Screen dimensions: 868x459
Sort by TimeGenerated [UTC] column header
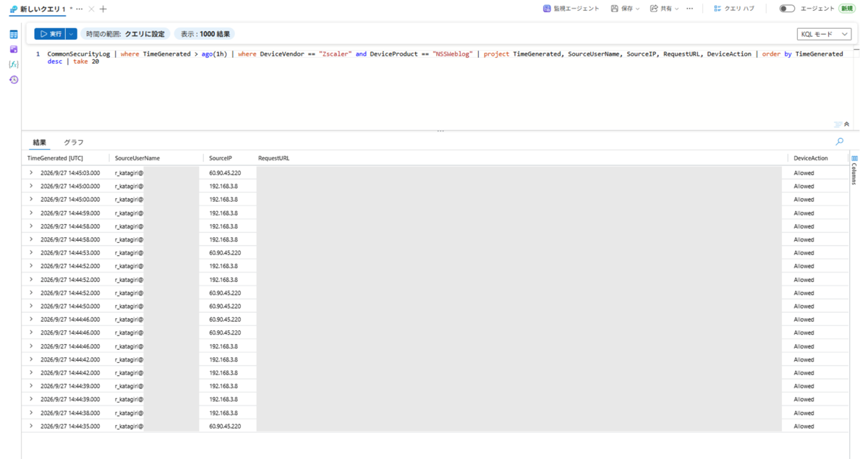point(55,158)
